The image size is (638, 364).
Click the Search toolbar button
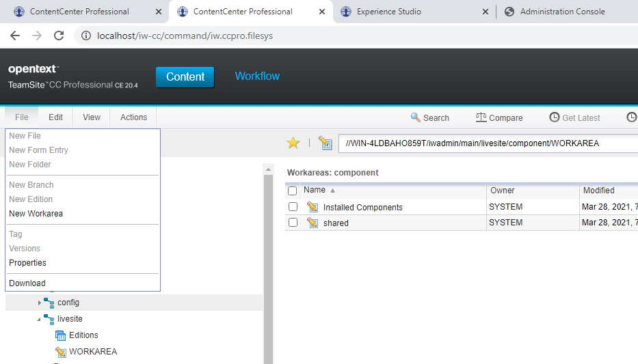click(x=429, y=117)
